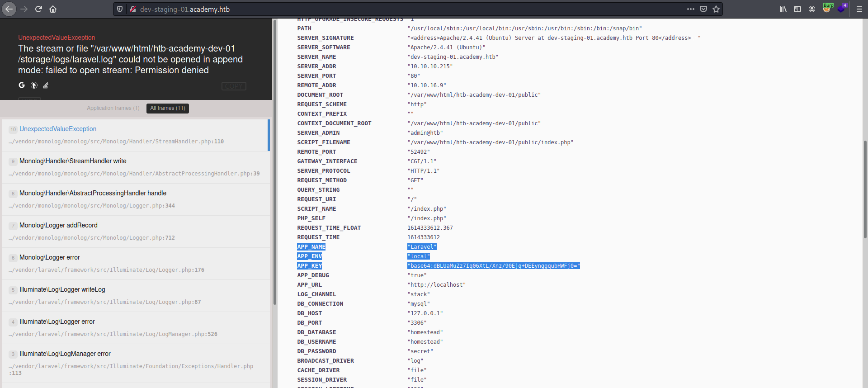This screenshot has width=868, height=388.
Task: Bookmark this page with the star
Action: 716,9
